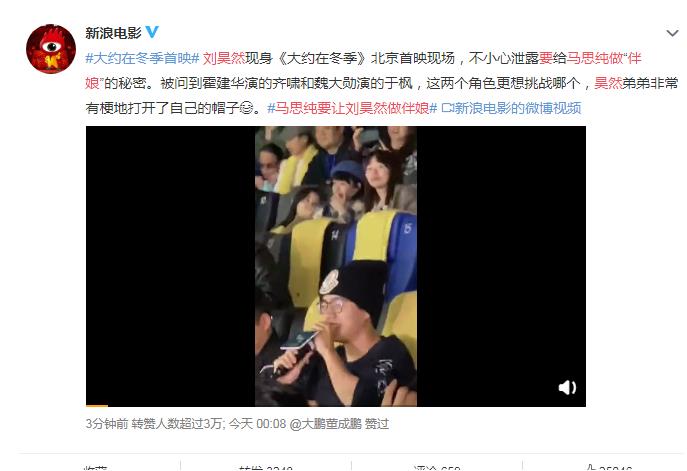Click the laughing emoji in post text
This screenshot has height=471, width=687.
point(247,108)
